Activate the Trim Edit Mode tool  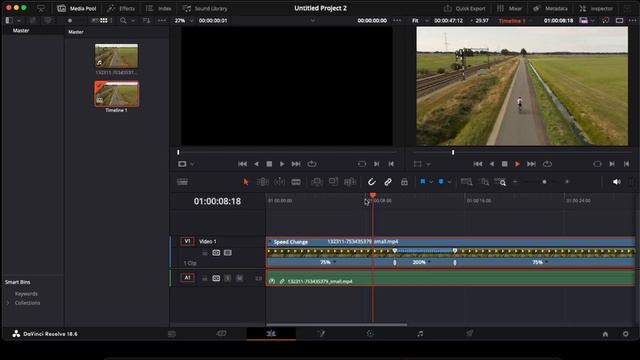coord(262,182)
